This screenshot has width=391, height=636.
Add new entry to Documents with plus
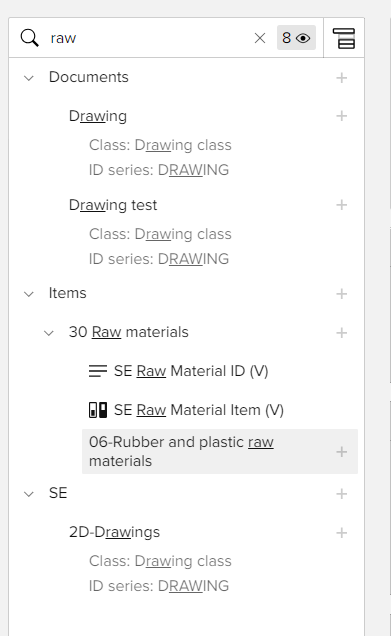pos(342,77)
